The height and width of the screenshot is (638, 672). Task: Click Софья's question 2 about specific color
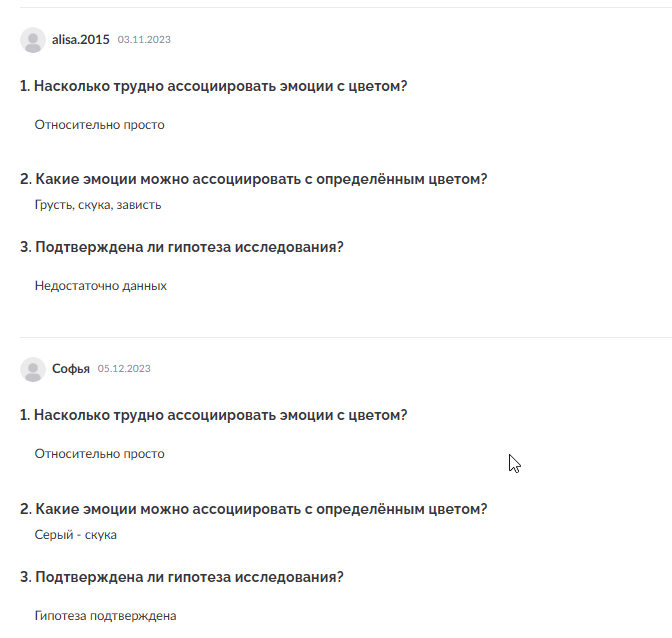point(254,509)
